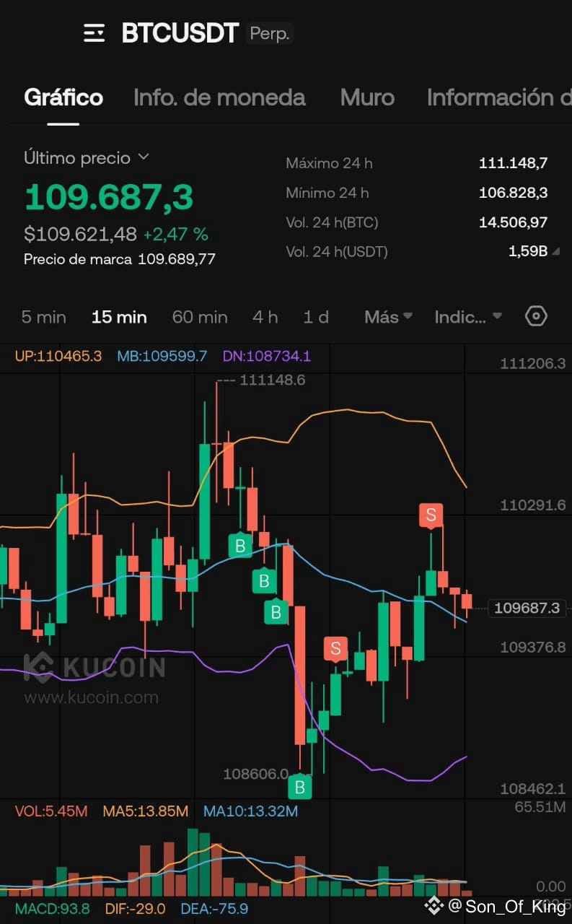Tap the 111148.6 high price label
Screen dimensions: 572x924
tap(273, 380)
